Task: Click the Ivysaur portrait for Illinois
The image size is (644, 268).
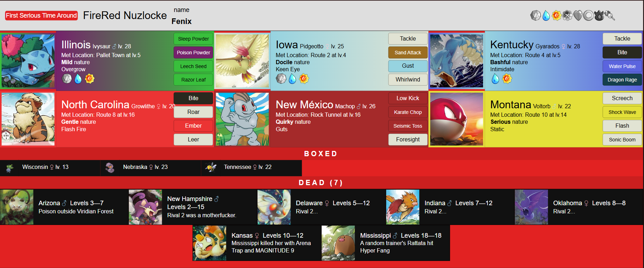Action: (28, 61)
